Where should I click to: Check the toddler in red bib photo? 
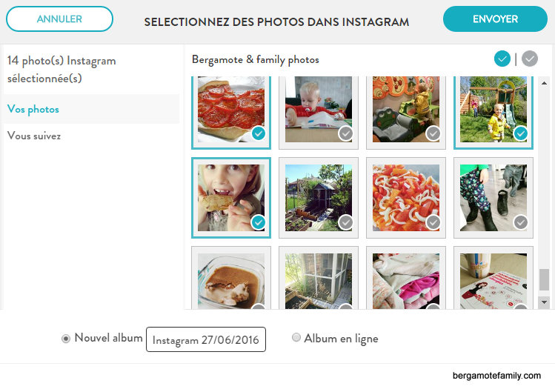tap(346, 133)
